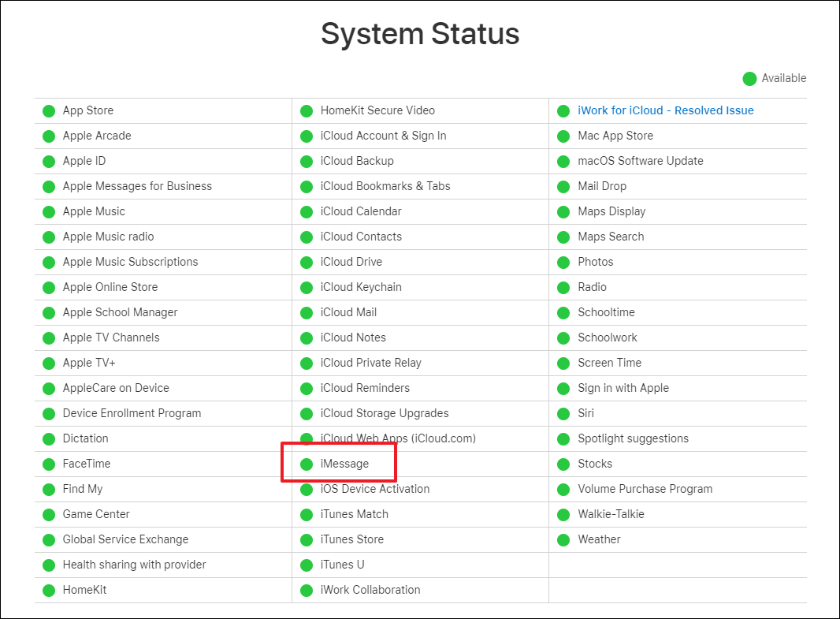Screen dimensions: 840x619
Task: Click the status dot beside Siri
Action: click(563, 414)
